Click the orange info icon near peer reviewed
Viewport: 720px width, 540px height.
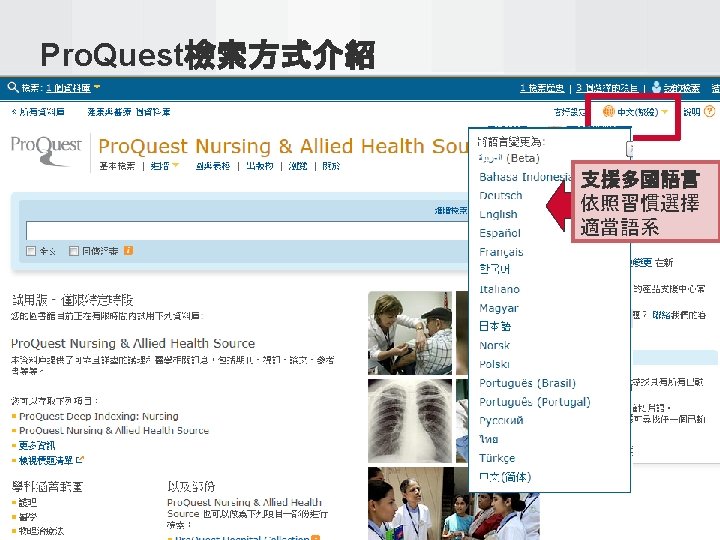coord(128,250)
